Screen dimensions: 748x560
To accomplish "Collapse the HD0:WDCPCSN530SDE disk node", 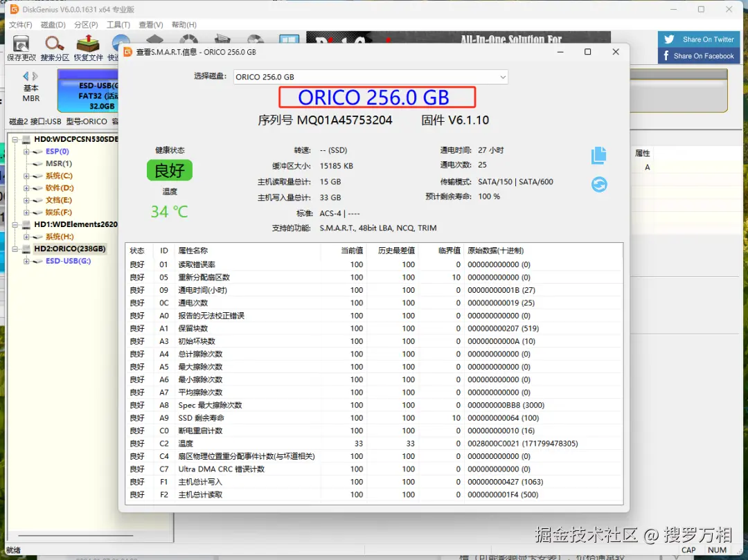I will point(15,140).
